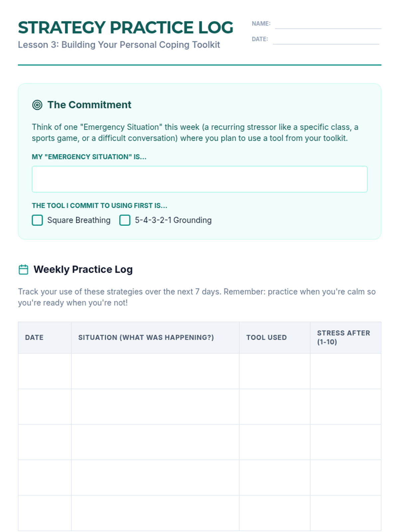The image size is (399, 532).
Task: Click the Name line field
Action: pos(328,24)
